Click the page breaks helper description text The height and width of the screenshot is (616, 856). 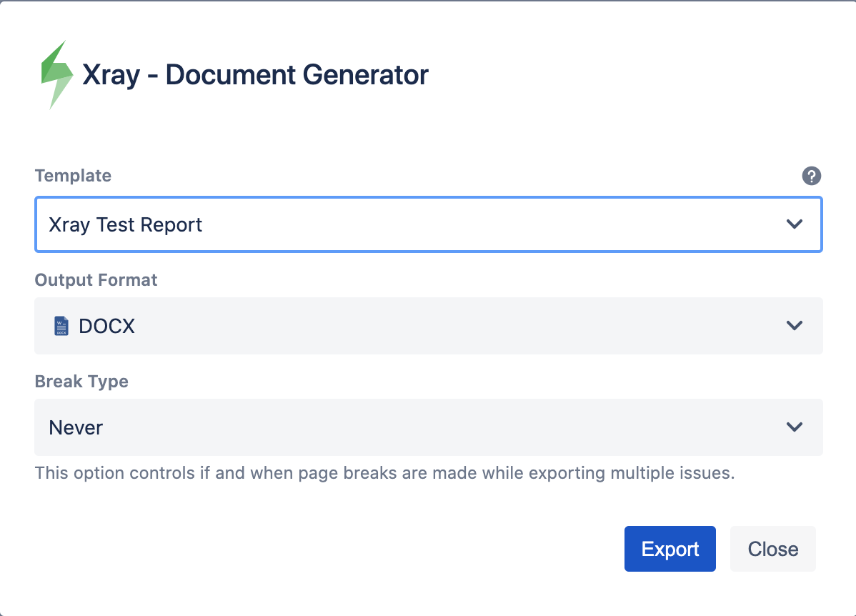pos(385,473)
